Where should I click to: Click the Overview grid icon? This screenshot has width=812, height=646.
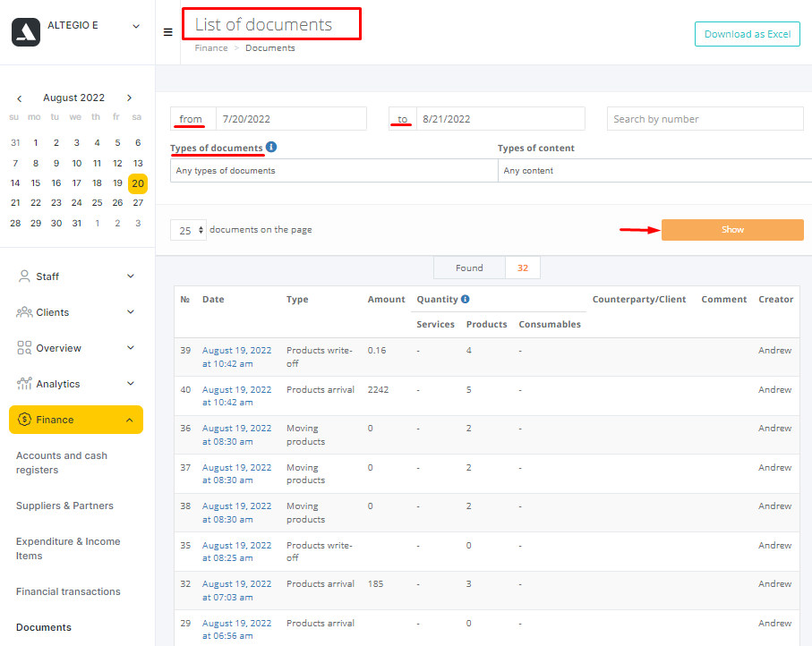(x=24, y=348)
